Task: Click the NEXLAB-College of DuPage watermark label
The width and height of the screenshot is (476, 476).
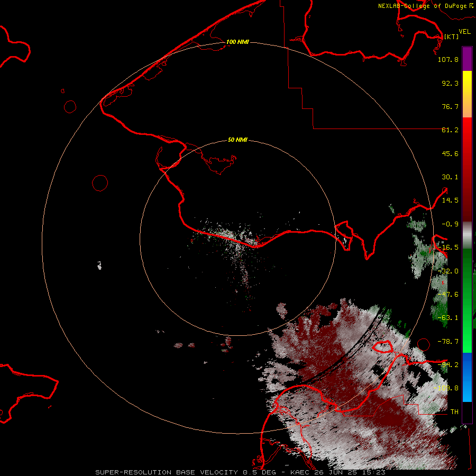Action: click(x=425, y=6)
